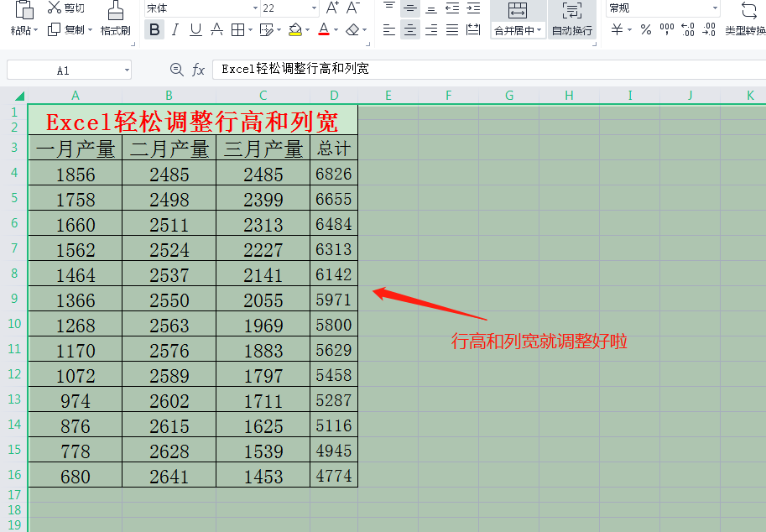
Task: Click the Paste clipboard icon
Action: [x=24, y=8]
